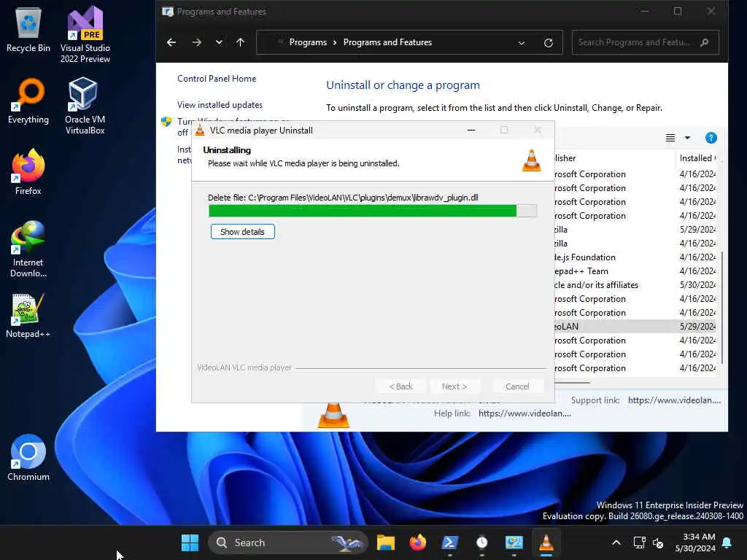Screen dimensions: 747x560
Task: Click the Windows Start button
Action: tap(190, 542)
